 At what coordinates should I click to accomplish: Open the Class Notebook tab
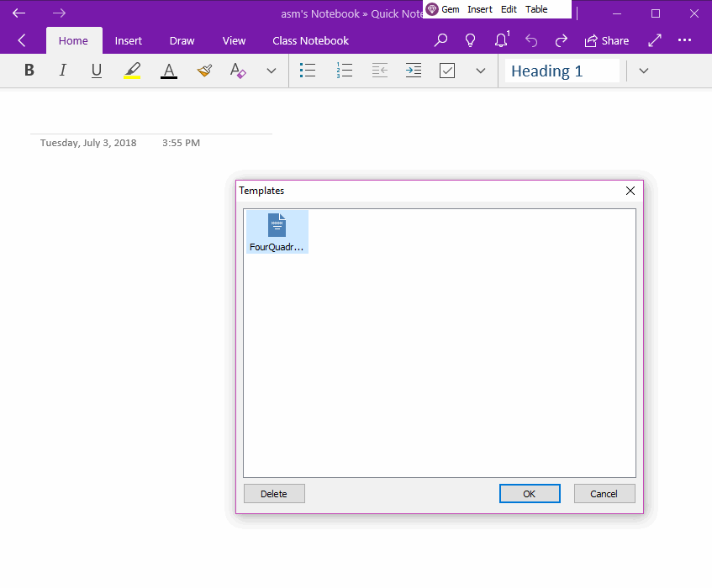[310, 41]
